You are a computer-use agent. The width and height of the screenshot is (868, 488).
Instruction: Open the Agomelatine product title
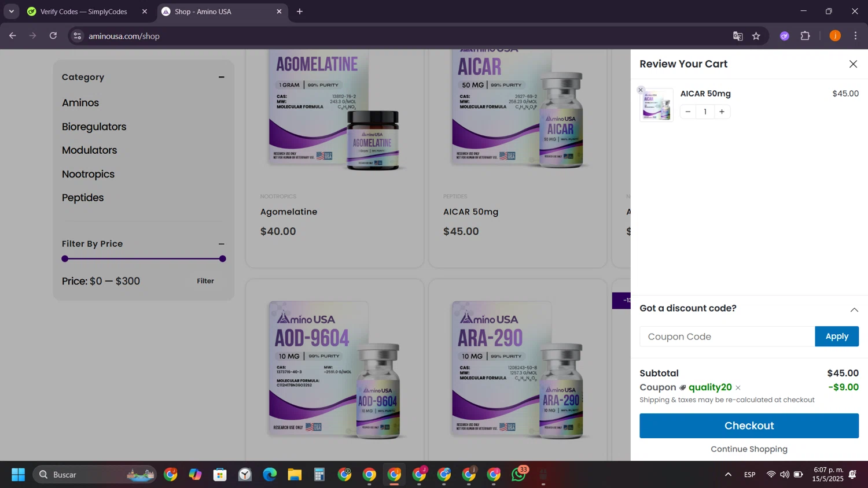[x=289, y=212]
